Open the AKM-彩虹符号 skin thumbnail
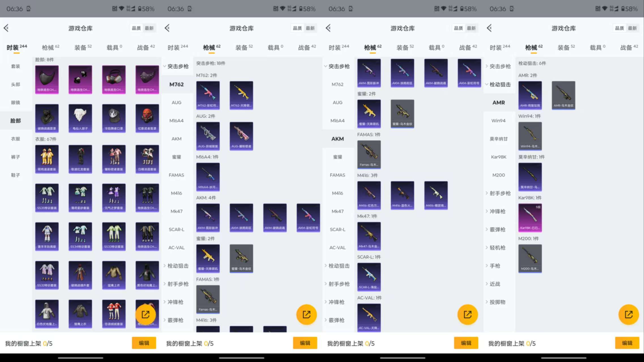 308,218
